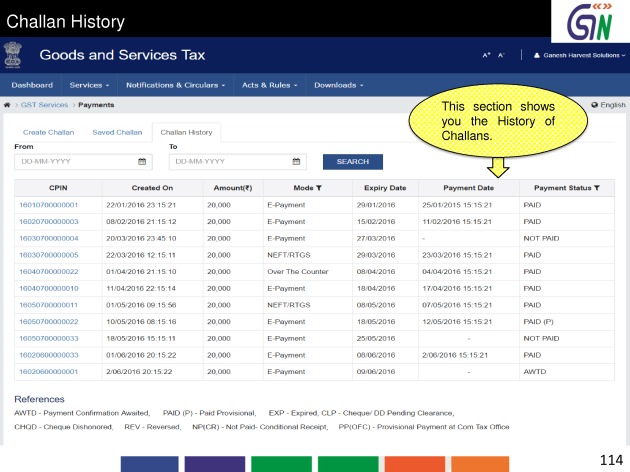
Task: Open CPIN 16020600000033
Action: 49,355
